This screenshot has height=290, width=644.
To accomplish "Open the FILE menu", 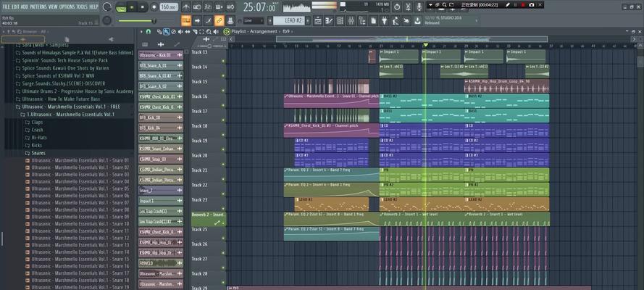I will [x=7, y=7].
